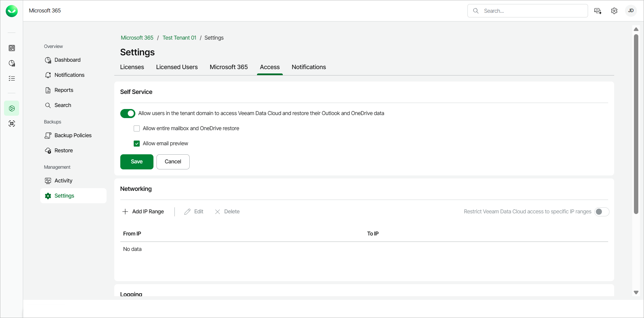
Task: Select the Restore icon in the Backups section
Action: coord(48,150)
